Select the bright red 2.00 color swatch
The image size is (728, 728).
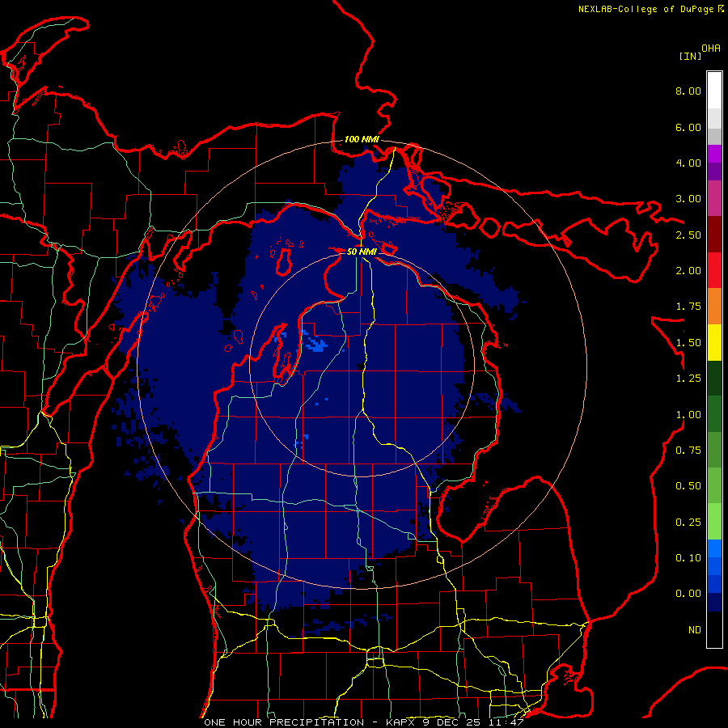[x=714, y=270]
